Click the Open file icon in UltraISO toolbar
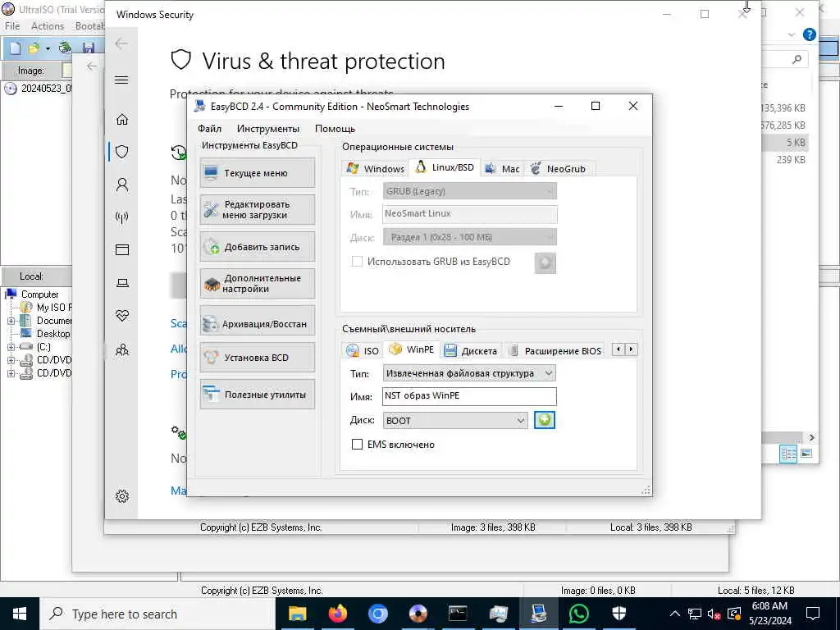Image resolution: width=840 pixels, height=630 pixels. click(34, 48)
